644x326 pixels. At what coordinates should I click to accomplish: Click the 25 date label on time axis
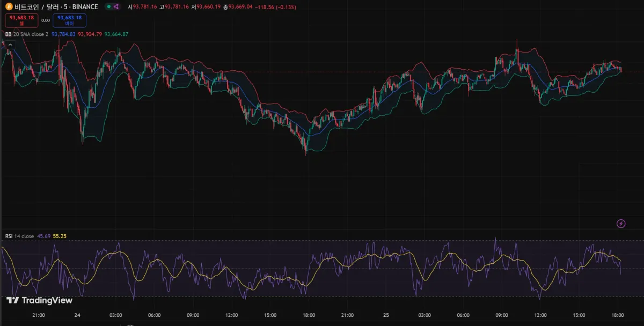pyautogui.click(x=386, y=315)
